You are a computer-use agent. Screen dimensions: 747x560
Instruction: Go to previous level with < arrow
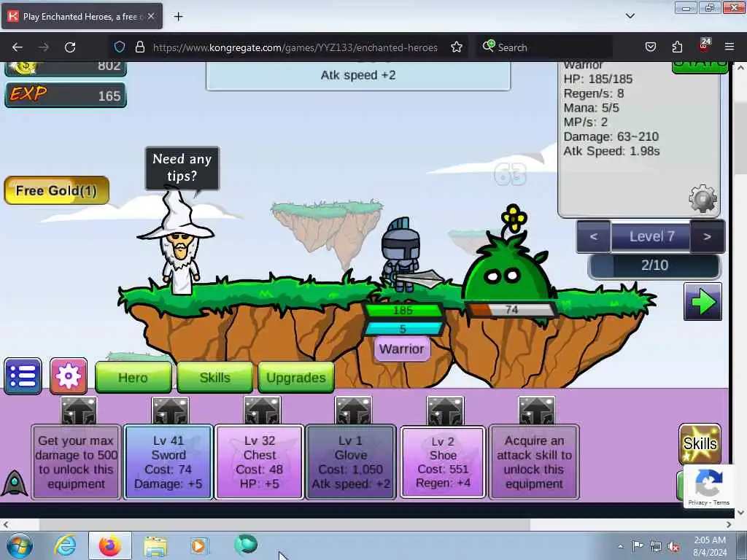[x=594, y=237]
